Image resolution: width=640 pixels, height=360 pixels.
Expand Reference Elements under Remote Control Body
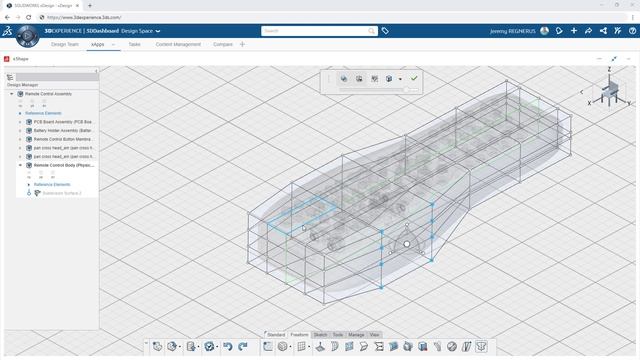(29, 184)
